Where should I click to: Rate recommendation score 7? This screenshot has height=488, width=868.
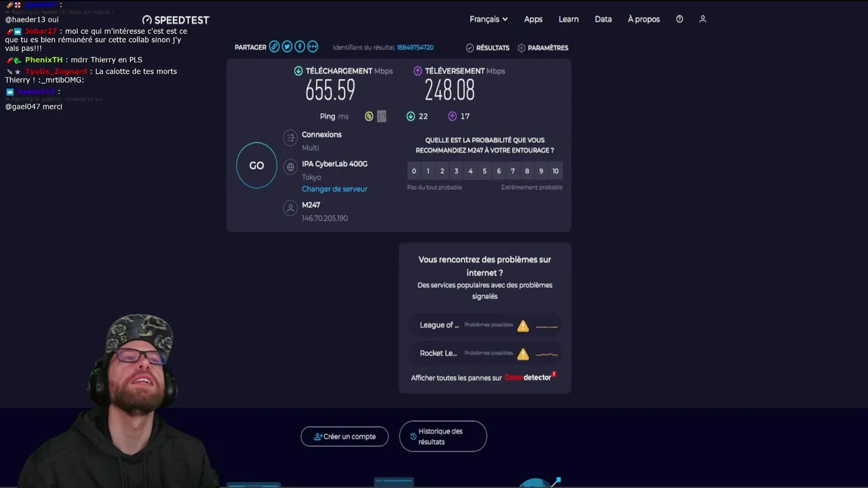513,171
